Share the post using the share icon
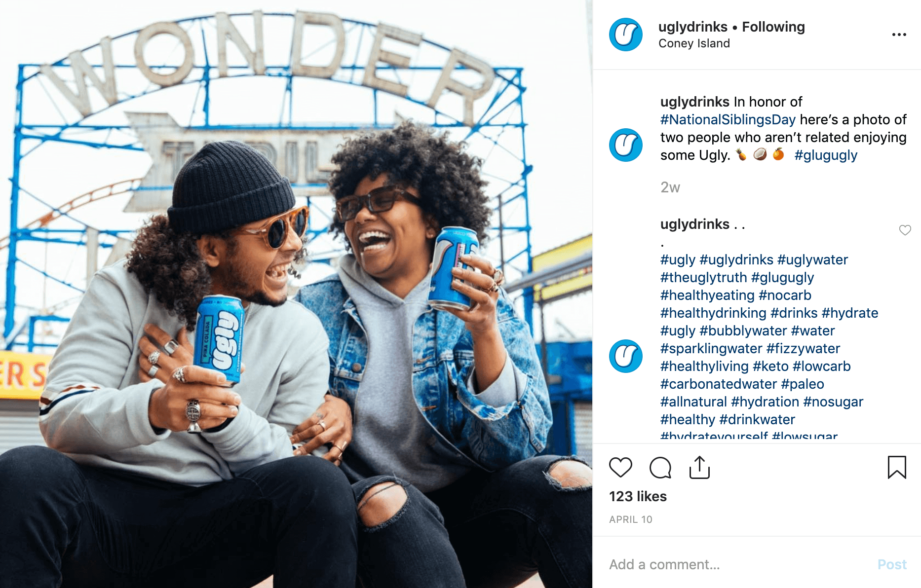921x588 pixels. [x=699, y=467]
